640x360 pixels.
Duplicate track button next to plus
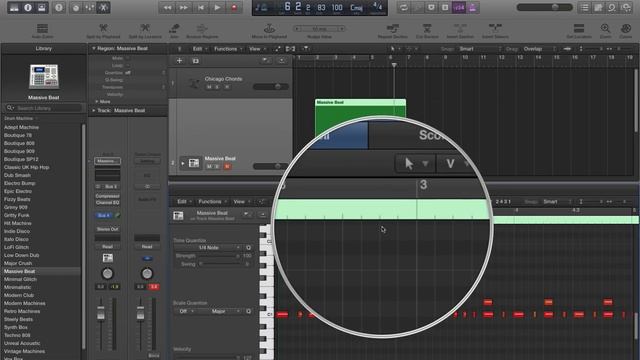click(196, 61)
